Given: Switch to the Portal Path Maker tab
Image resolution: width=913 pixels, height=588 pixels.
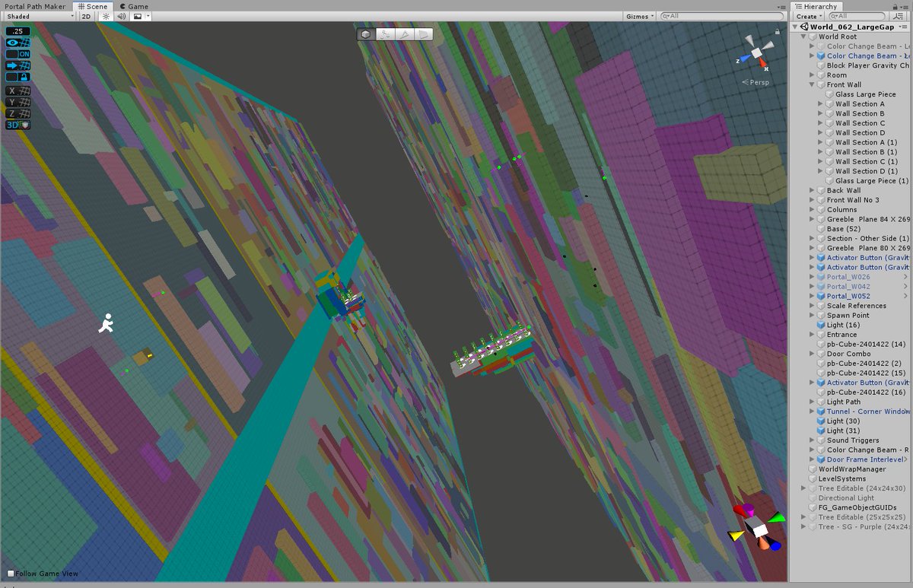Looking at the screenshot, I should [x=35, y=6].
